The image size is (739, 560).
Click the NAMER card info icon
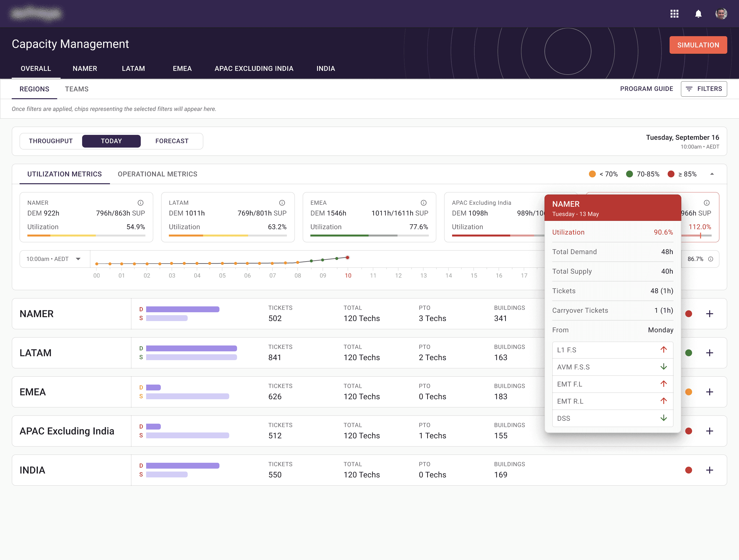point(141,203)
